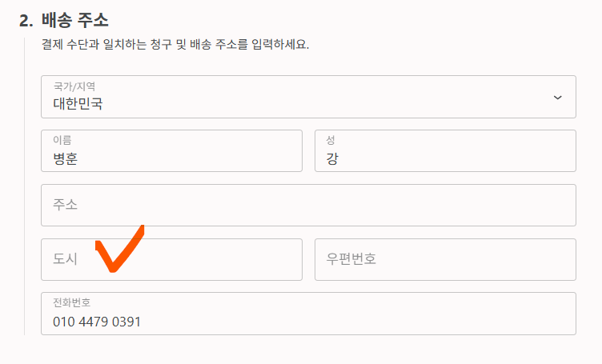602x364 pixels.
Task: Click the 우편번호 postal code field
Action: tap(445, 259)
